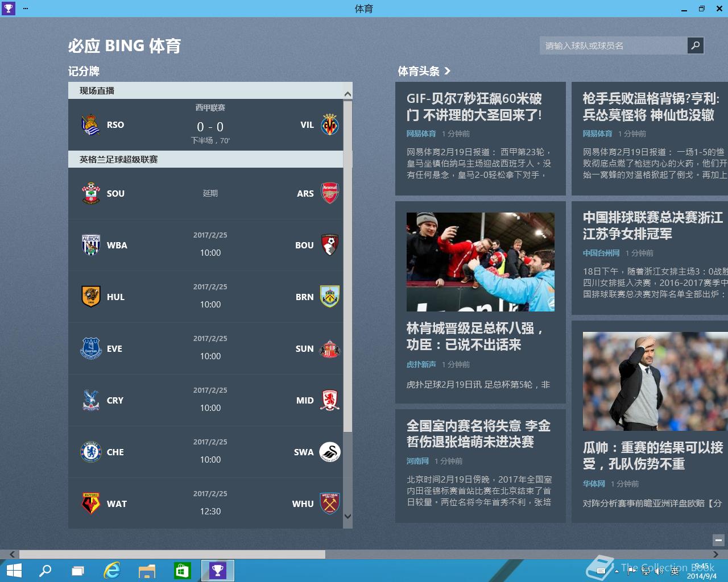Screen dimensions: 728x582
Task: Click horizontal scrollbar right arrow
Action: [715, 554]
